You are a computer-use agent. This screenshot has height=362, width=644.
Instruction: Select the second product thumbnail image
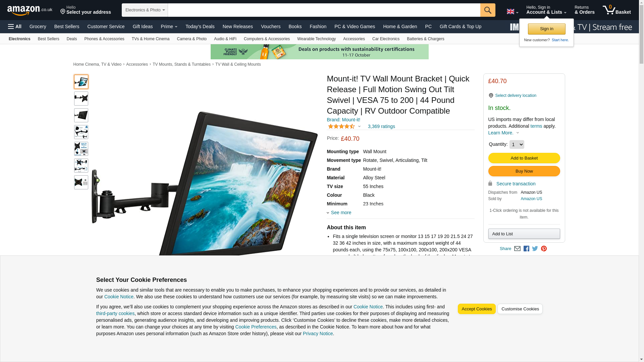(81, 99)
